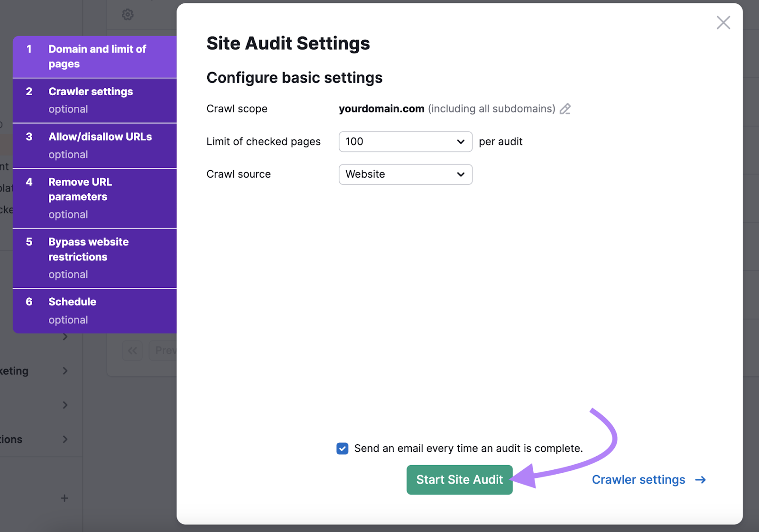Click the pencil icon to edit crawl scope
Screen dimensions: 759x532
coord(565,109)
